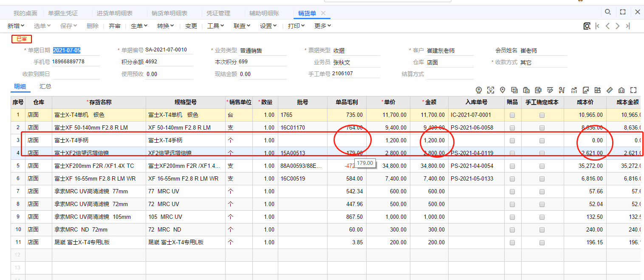The height and width of the screenshot is (280, 644).
Task: Switch to the 我的桌面 tab
Action: click(x=25, y=14)
